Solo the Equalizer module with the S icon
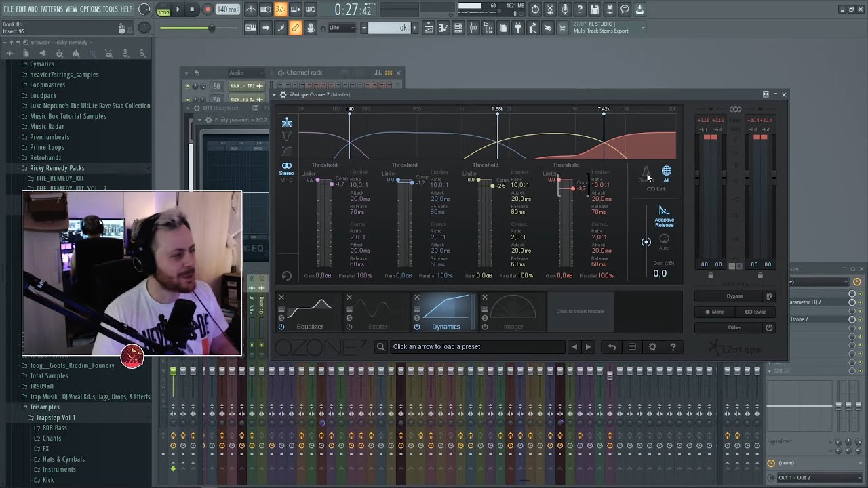The height and width of the screenshot is (488, 868). click(281, 318)
